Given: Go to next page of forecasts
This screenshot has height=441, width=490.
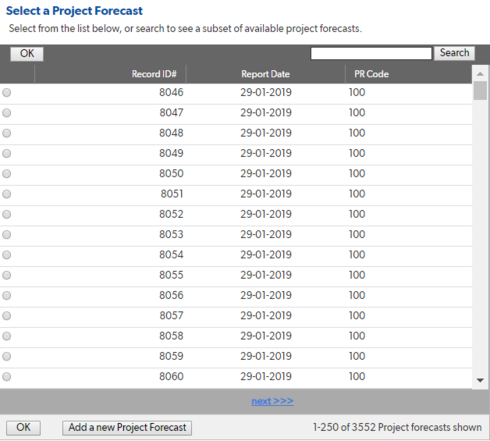Looking at the screenshot, I should (272, 401).
